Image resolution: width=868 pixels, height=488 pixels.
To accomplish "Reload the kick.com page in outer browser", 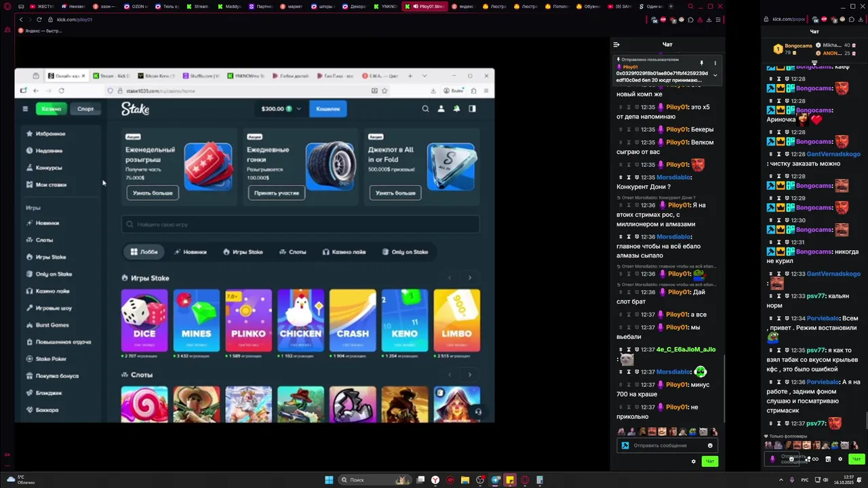I will [x=39, y=20].
